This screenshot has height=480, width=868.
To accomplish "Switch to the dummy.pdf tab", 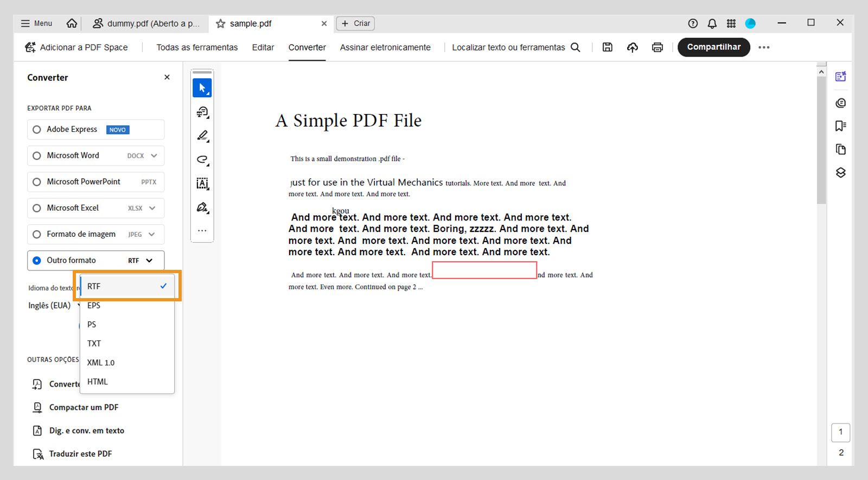I will click(146, 23).
